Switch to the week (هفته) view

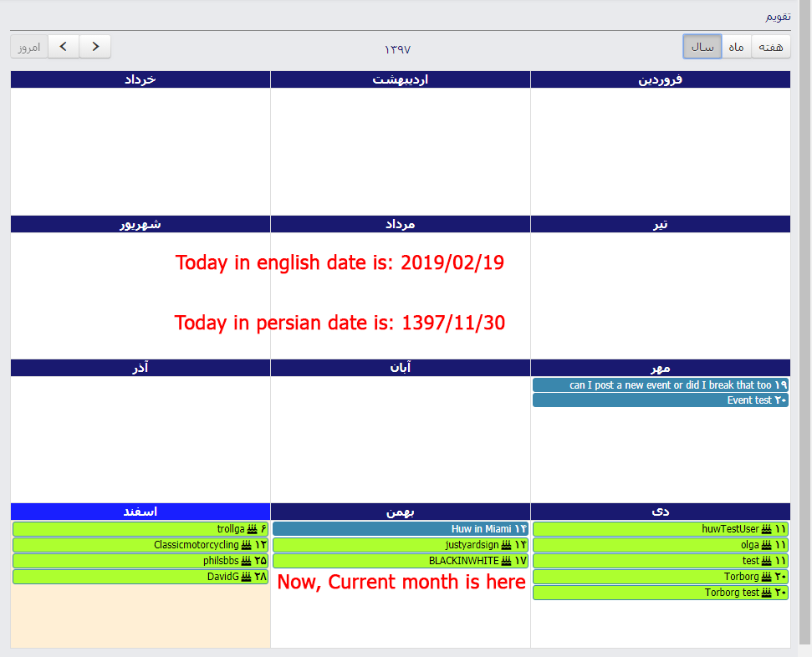[x=770, y=47]
